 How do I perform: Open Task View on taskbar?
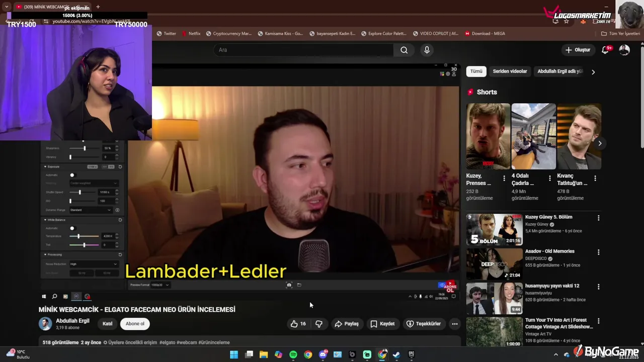249,354
